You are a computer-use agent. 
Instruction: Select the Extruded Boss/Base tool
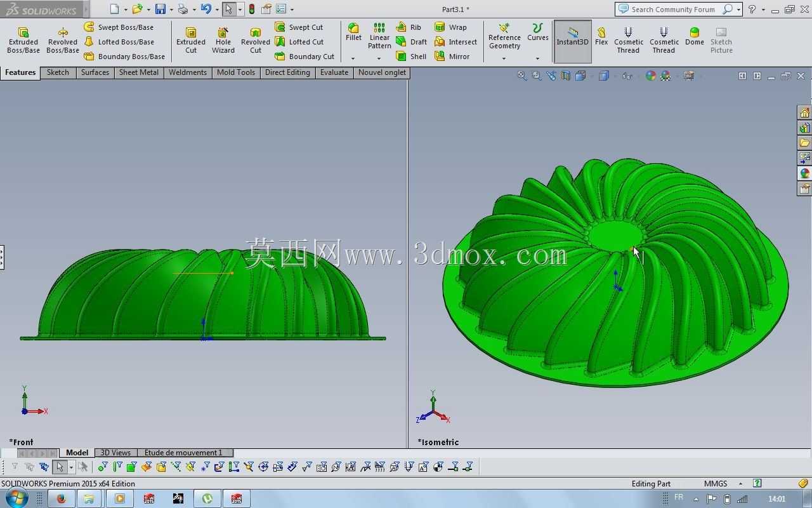click(23, 41)
